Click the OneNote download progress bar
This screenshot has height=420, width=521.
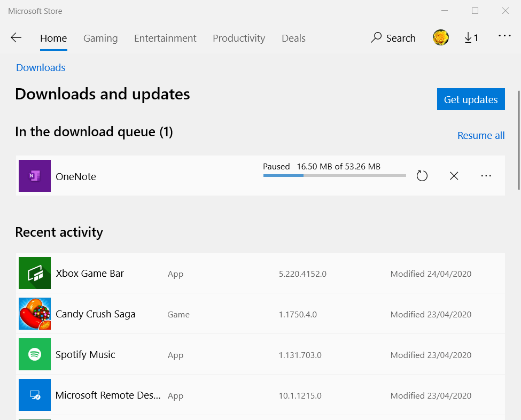[335, 175]
